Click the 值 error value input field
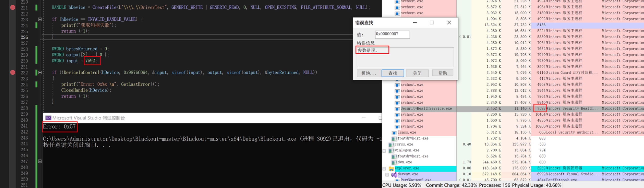 point(392,34)
